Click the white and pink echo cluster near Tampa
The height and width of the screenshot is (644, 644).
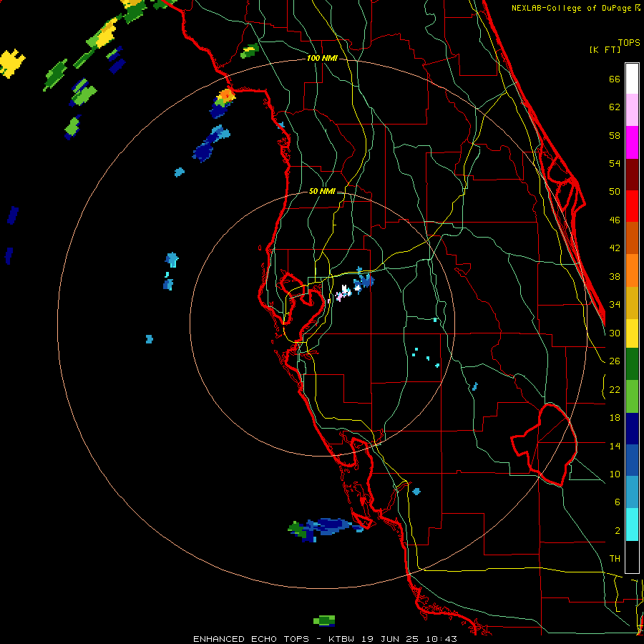point(344,293)
